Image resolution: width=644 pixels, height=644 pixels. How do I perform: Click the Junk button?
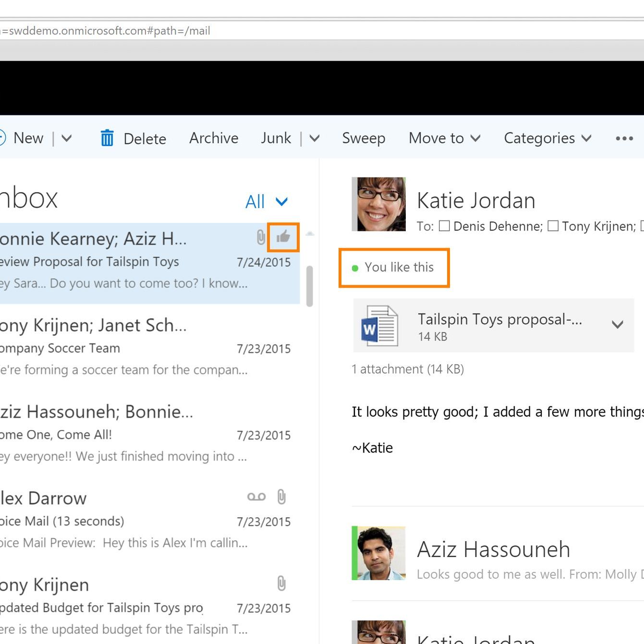tap(276, 138)
